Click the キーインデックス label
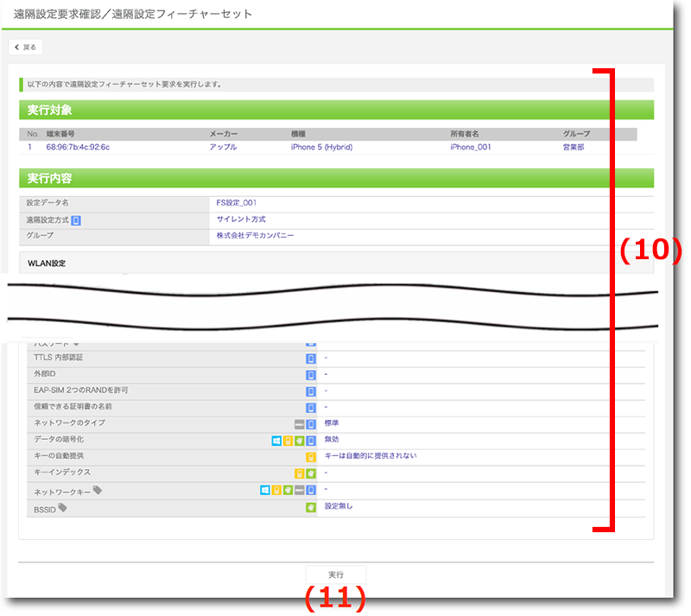 point(62,473)
